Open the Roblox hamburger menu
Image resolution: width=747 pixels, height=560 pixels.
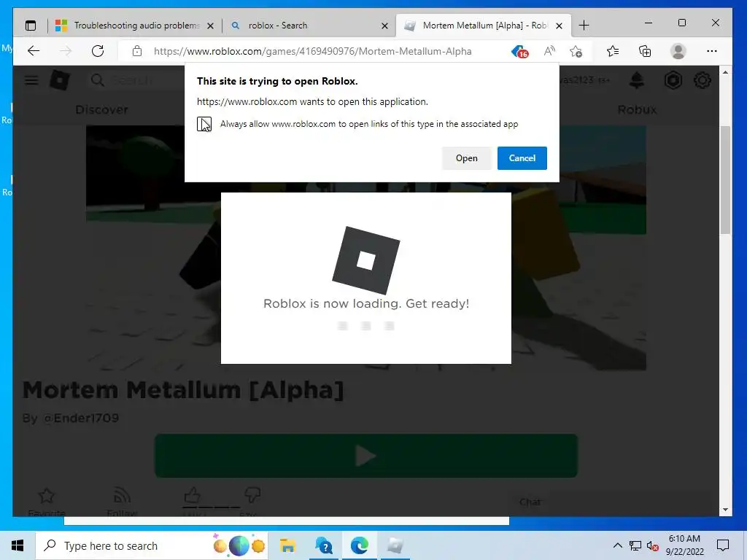[31, 80]
